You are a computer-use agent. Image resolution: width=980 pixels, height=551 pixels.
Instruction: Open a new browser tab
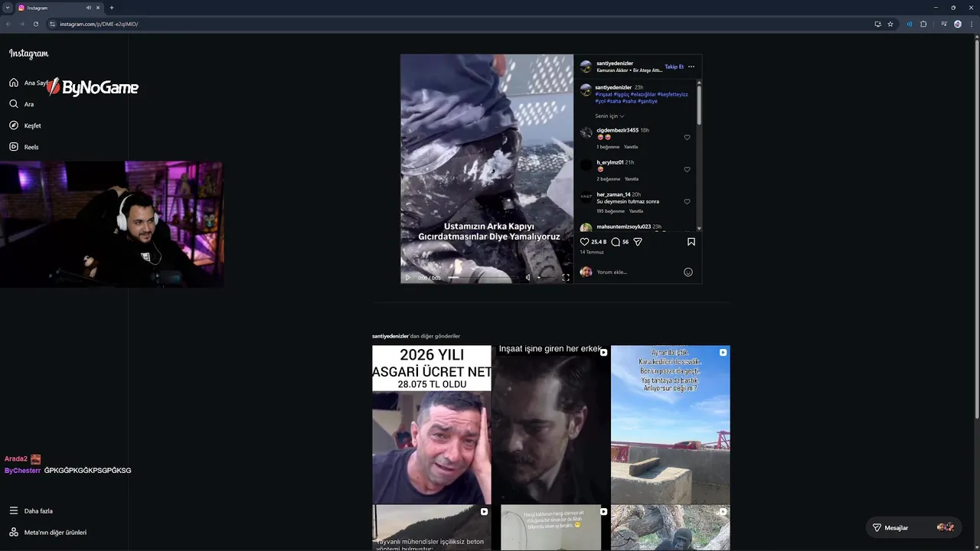click(112, 8)
